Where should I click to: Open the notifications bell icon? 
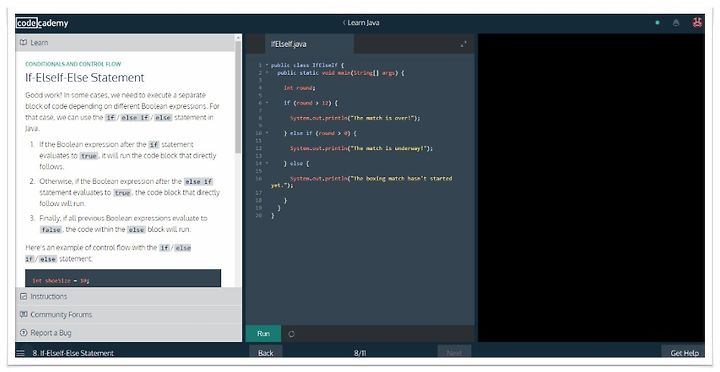(676, 23)
